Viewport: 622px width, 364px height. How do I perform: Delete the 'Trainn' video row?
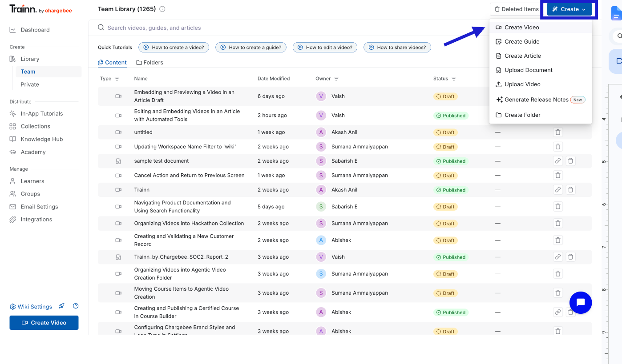point(571,190)
